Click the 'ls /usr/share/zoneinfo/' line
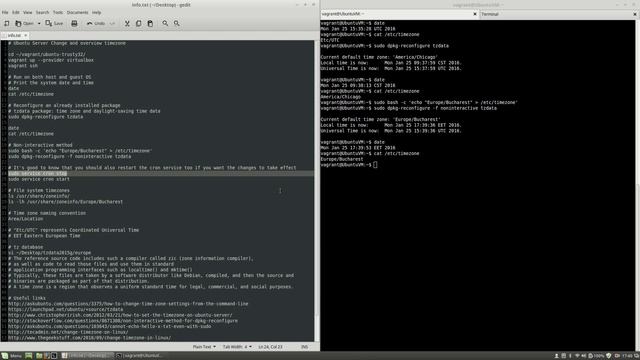The image size is (640, 360). [x=39, y=196]
